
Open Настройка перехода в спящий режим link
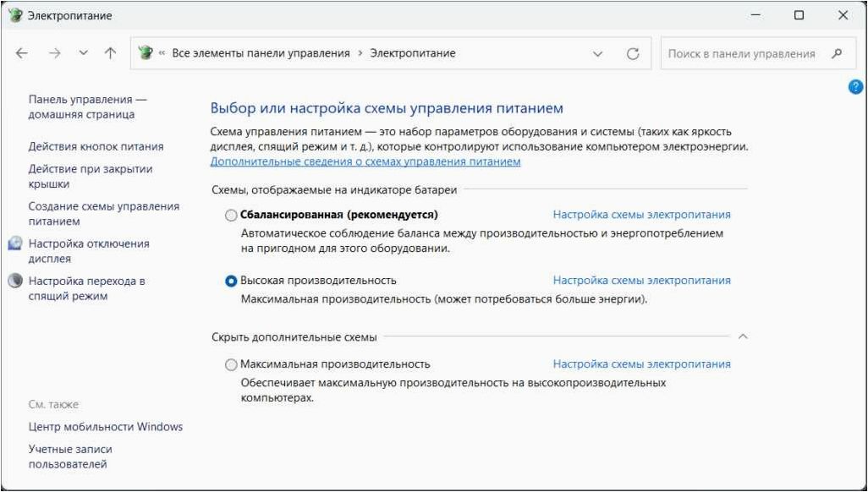[x=86, y=288]
